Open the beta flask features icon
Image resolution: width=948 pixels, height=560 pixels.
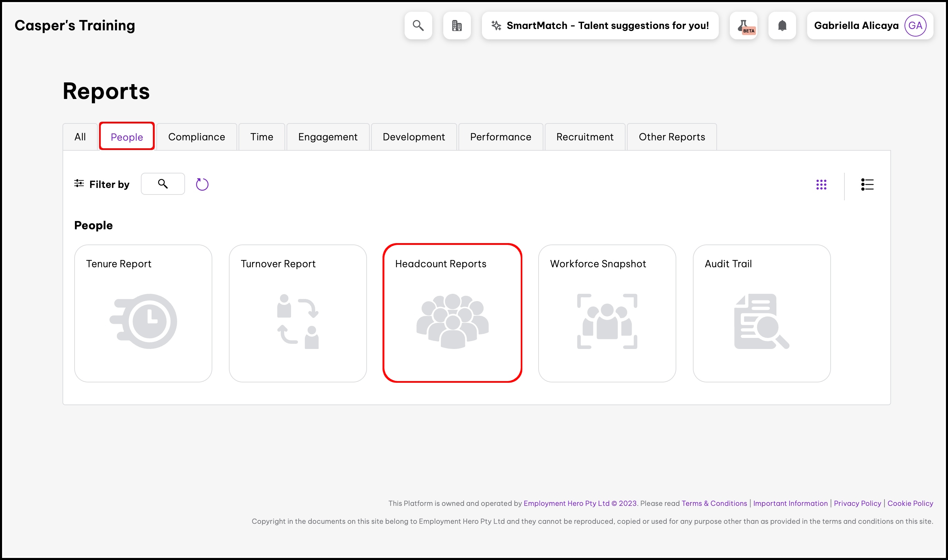tap(743, 26)
